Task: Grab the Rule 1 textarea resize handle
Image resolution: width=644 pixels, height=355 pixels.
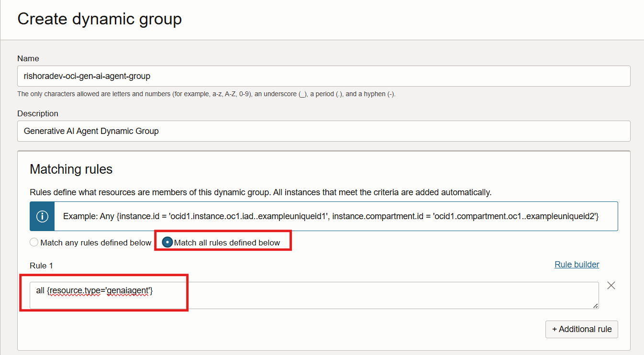Action: (x=595, y=306)
